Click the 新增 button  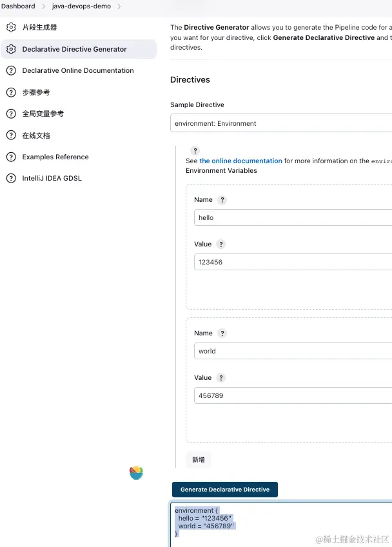[x=199, y=460]
